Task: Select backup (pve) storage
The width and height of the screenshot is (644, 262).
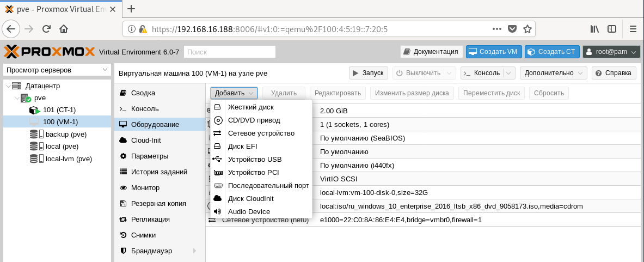Action: 57,135
